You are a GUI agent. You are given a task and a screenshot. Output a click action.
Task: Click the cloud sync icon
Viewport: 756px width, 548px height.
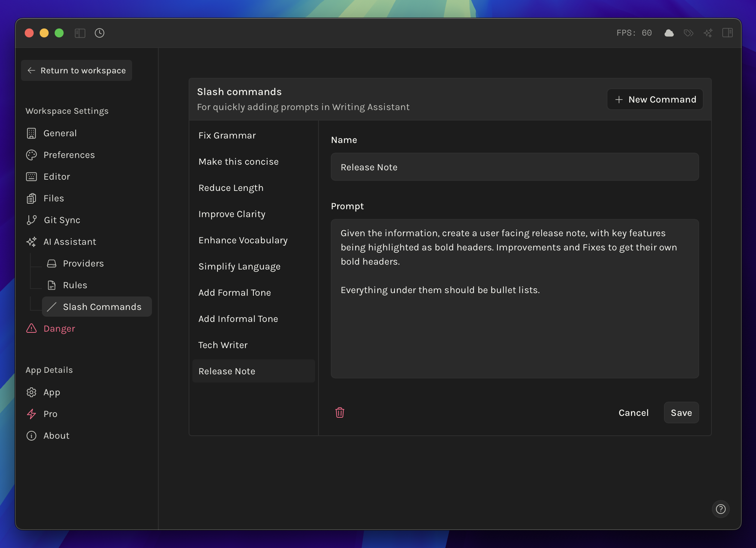669,33
